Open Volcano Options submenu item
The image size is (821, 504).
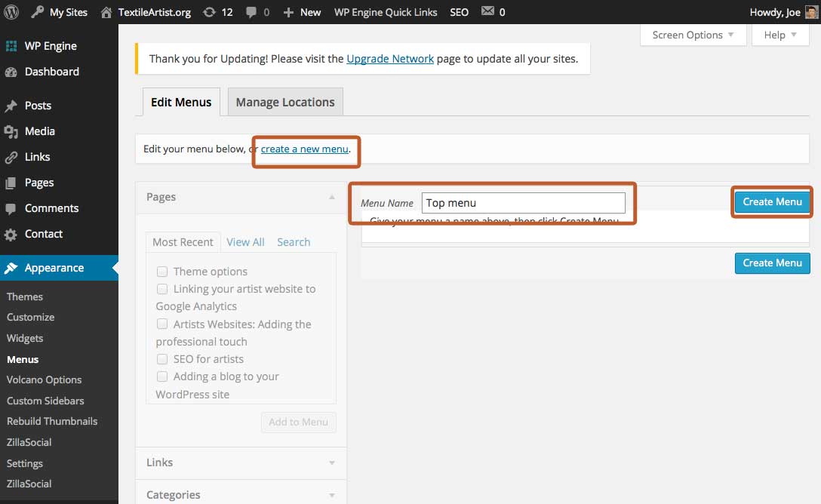(44, 380)
